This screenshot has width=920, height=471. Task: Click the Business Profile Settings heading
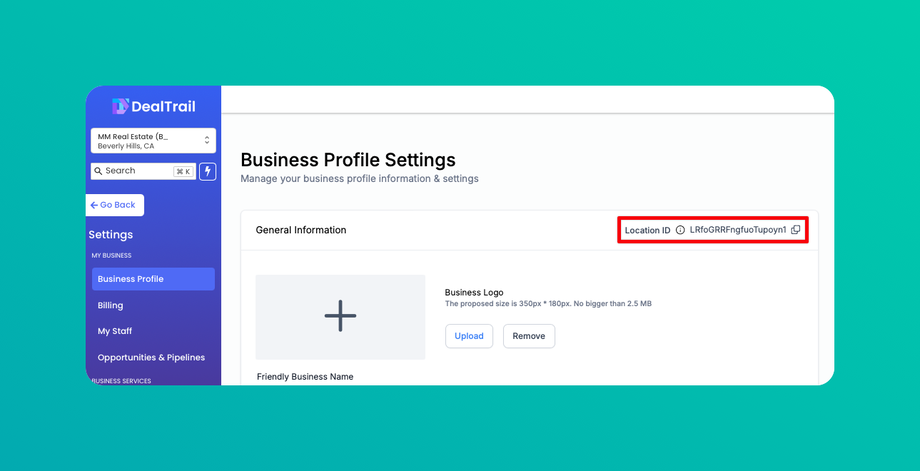(x=348, y=159)
